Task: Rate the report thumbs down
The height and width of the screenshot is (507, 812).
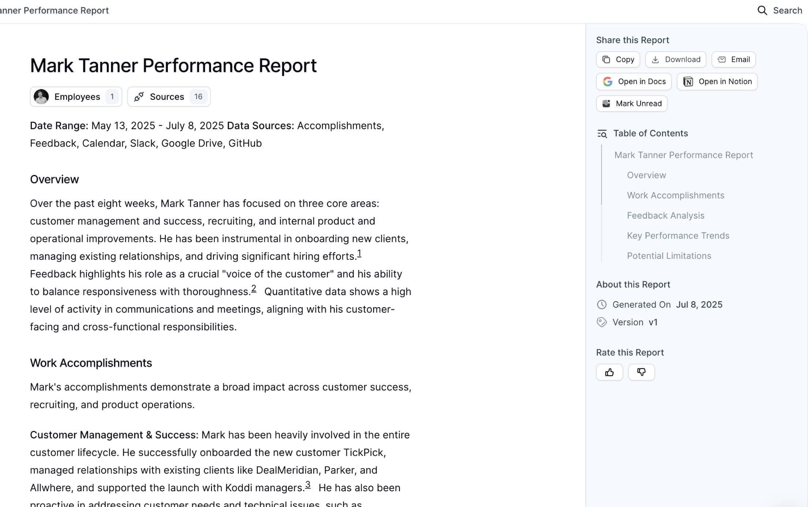Action: 641,372
